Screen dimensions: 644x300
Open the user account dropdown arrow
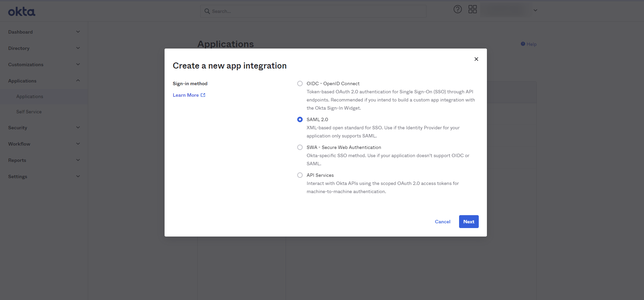tap(535, 10)
